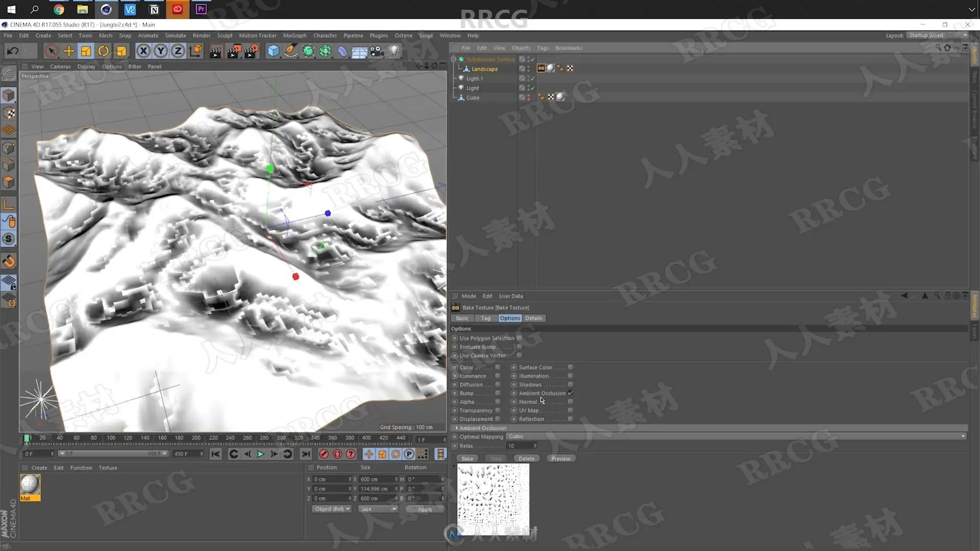Select the Rotate tool
The image size is (980, 551).
point(103,51)
